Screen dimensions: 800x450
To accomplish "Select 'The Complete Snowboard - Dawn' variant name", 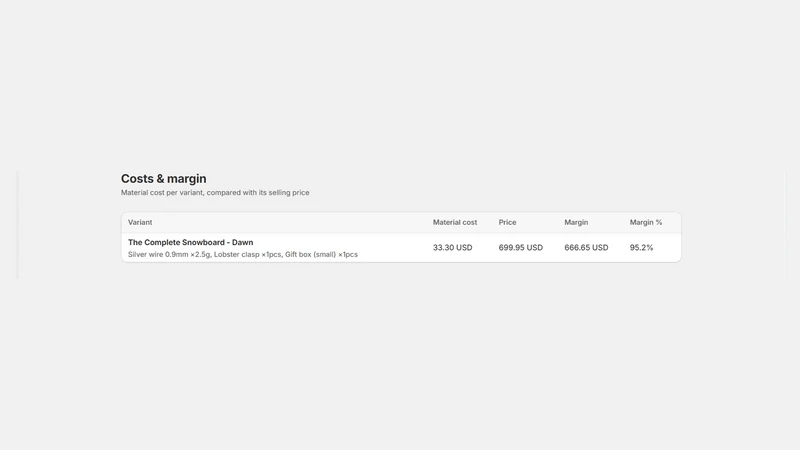I will 190,242.
